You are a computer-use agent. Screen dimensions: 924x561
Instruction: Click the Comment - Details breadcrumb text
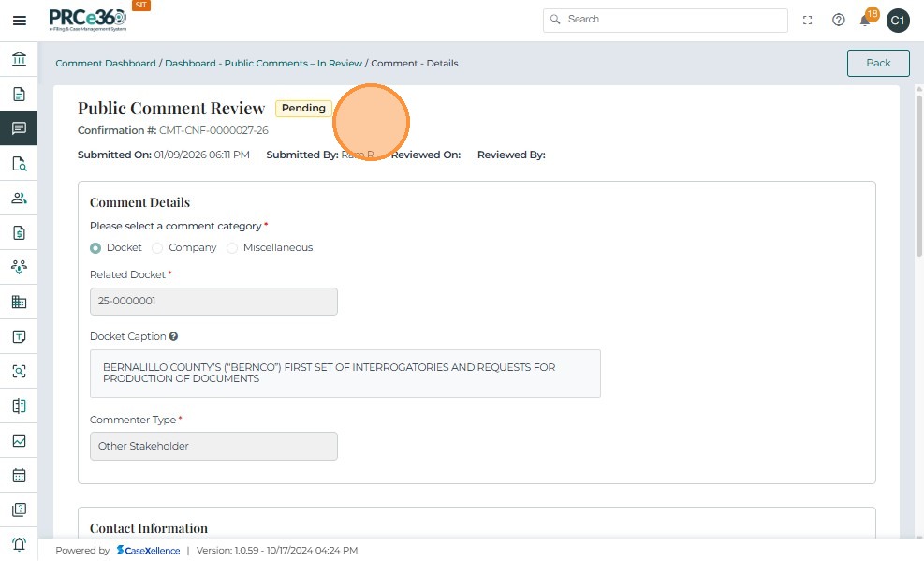[415, 63]
